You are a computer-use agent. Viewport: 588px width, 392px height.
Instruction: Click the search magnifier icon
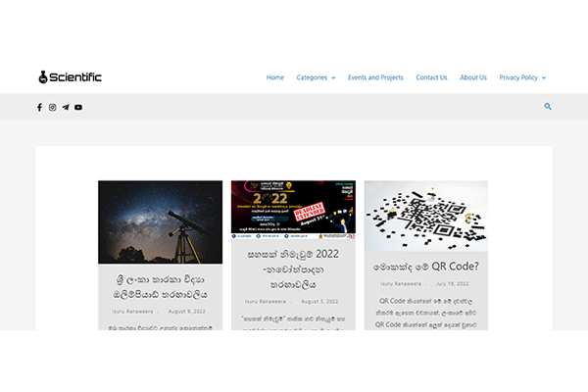(548, 107)
